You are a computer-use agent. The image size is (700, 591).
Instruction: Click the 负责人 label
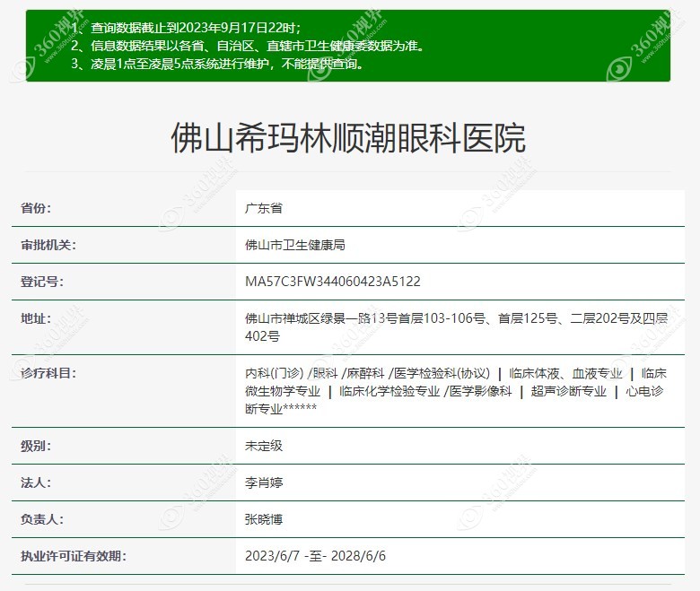[x=42, y=519]
